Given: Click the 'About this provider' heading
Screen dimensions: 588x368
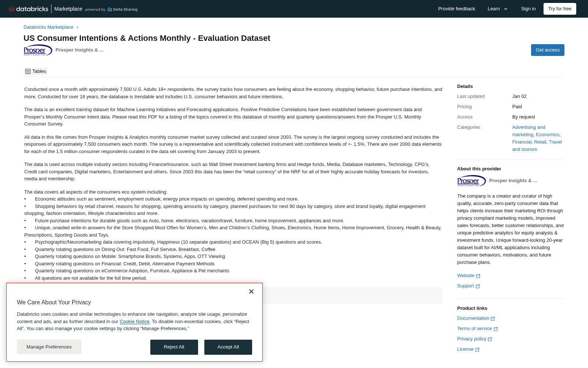Looking at the screenshot, I should 479,169.
